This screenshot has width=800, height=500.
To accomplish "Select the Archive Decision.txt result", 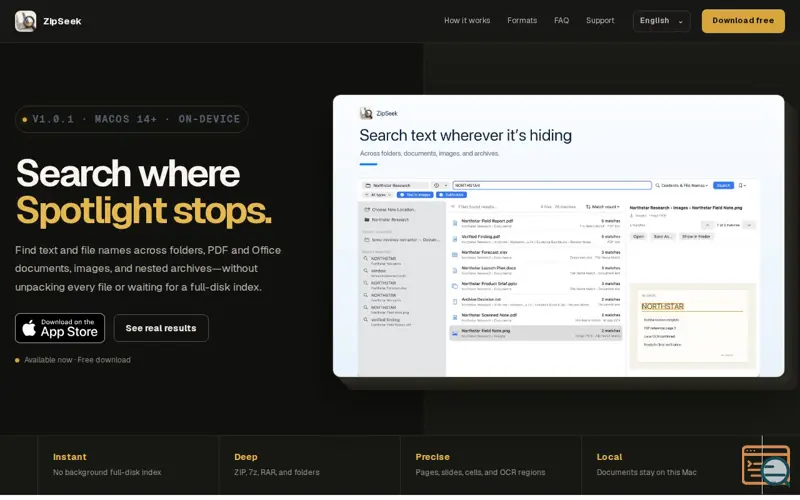I will point(535,302).
